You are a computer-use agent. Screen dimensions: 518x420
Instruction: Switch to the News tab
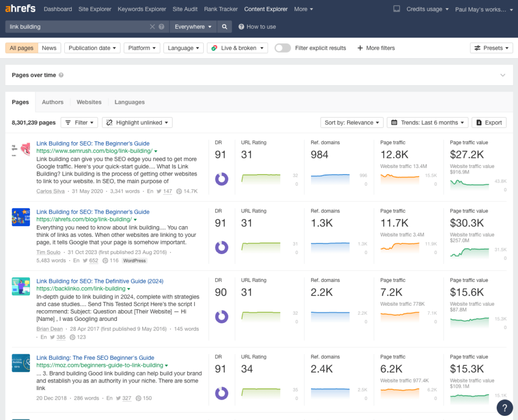tap(49, 48)
